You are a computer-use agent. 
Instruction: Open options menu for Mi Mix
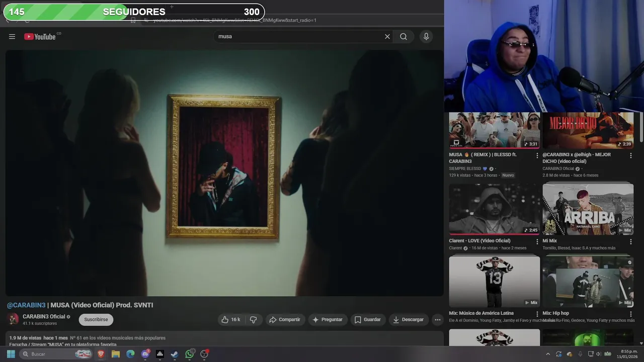click(631, 241)
